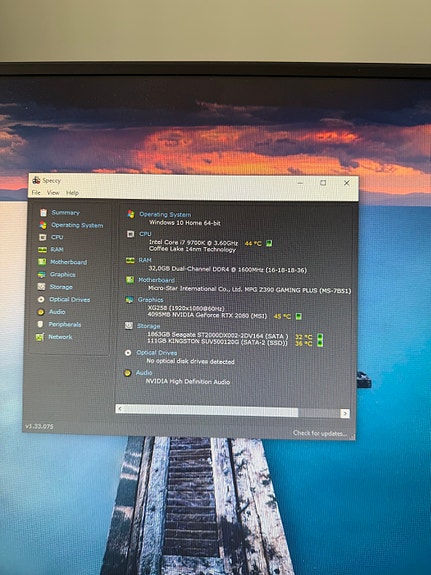Click the GPU temperature indicator next to 45 °C
Viewport: 431px width, 575px height.
(299, 316)
